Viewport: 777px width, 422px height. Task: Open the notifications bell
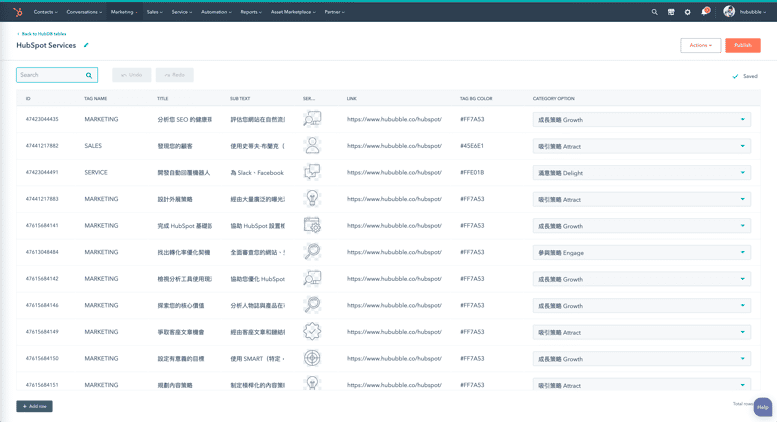(704, 12)
